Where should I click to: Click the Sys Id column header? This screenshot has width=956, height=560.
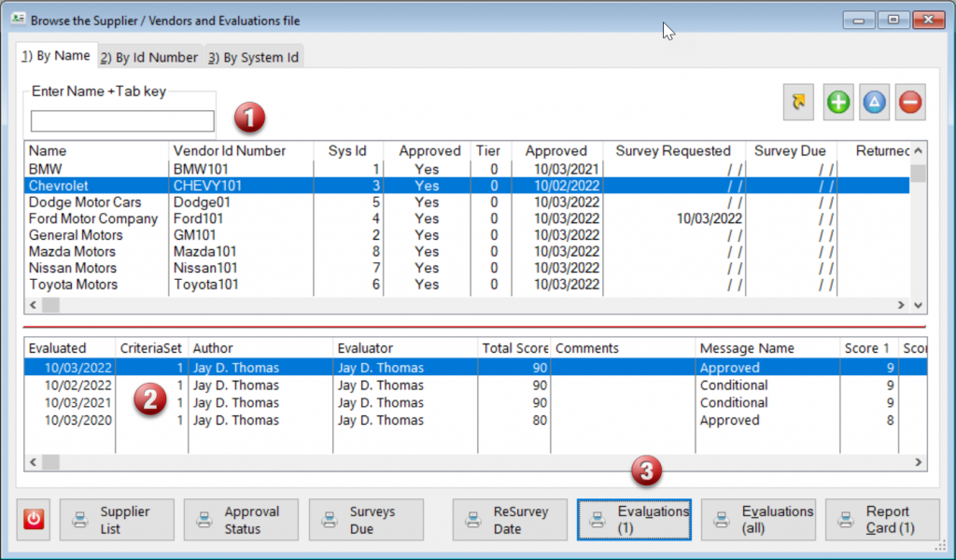(348, 150)
